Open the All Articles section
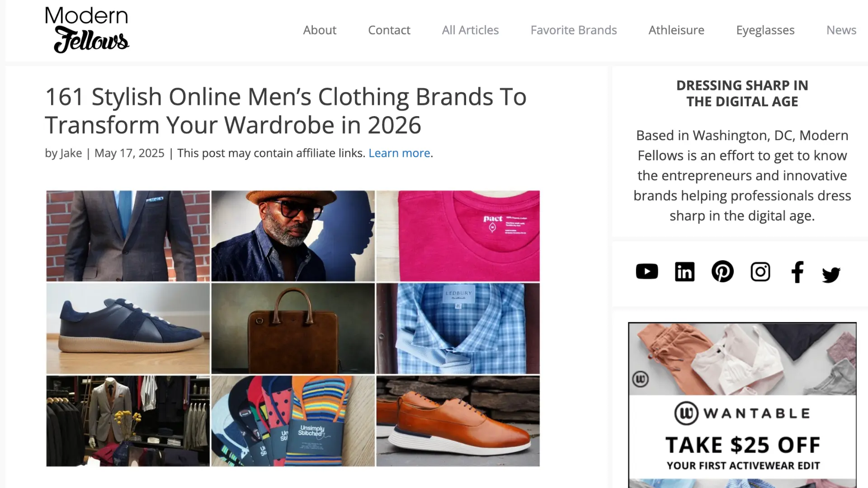Viewport: 868px width, 488px height. coord(470,30)
